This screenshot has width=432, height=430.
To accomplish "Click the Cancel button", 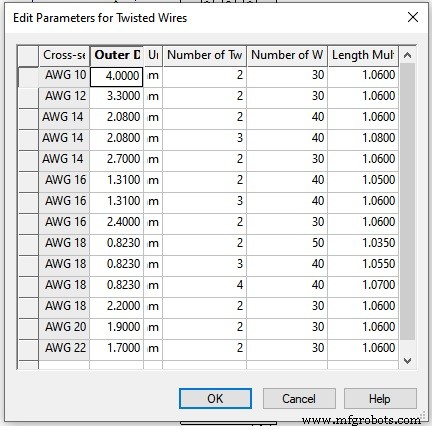I will click(x=299, y=398).
